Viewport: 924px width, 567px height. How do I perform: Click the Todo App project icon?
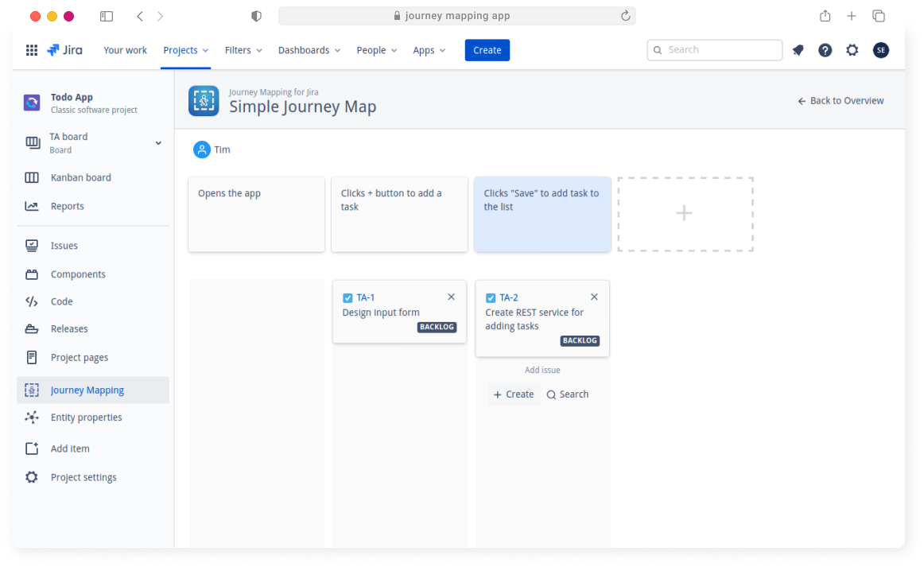click(x=32, y=103)
